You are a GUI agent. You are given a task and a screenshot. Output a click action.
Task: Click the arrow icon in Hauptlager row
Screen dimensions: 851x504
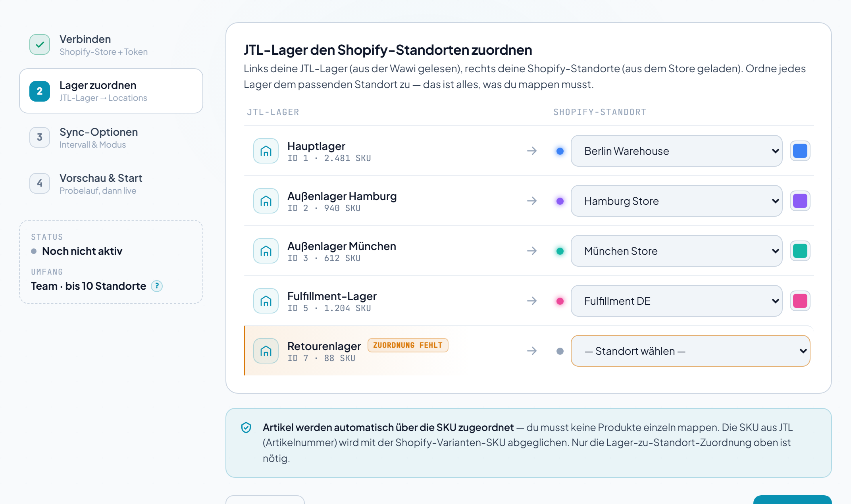coord(532,151)
